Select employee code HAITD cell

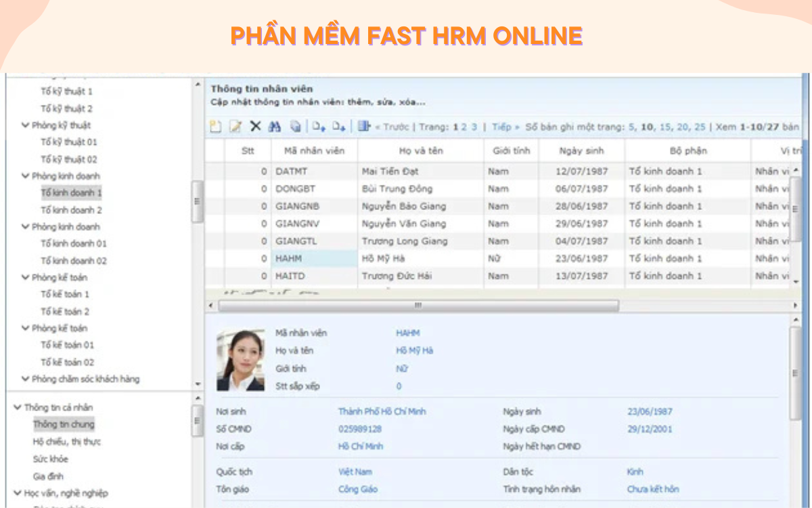point(315,276)
